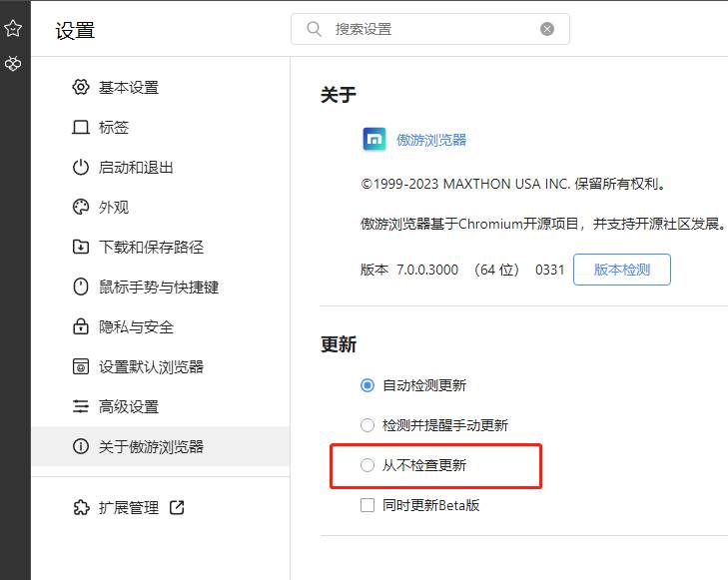Enable 同时更新Beta版 checkbox
Image resolution: width=728 pixels, height=580 pixels.
tap(367, 505)
